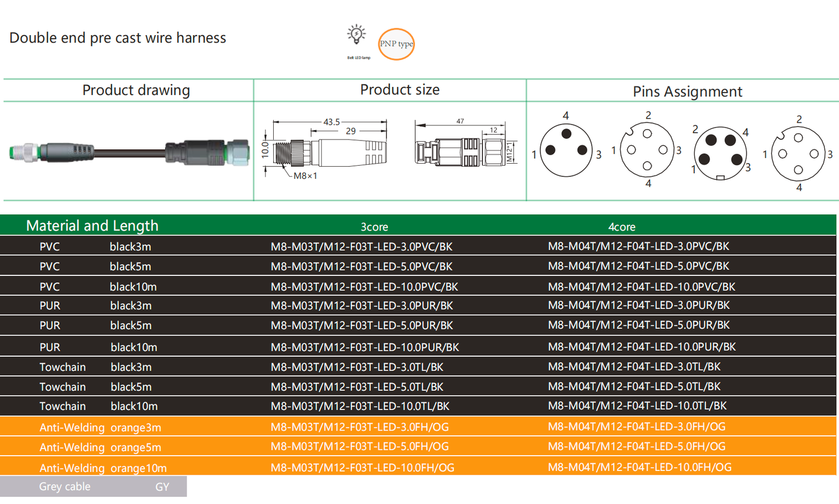This screenshot has height=504, width=839.
Task: Click the Anti-Welding orange3m row label
Action: coord(100,427)
